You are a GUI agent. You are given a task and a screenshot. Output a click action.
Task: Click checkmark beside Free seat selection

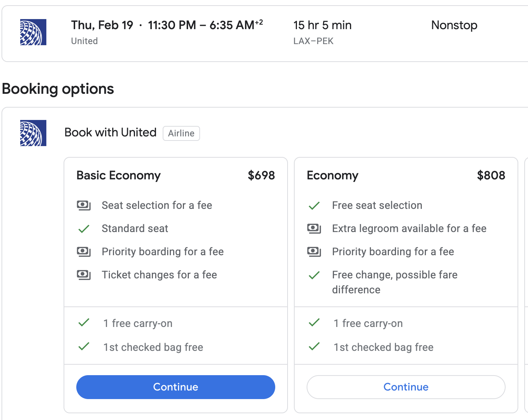point(314,206)
